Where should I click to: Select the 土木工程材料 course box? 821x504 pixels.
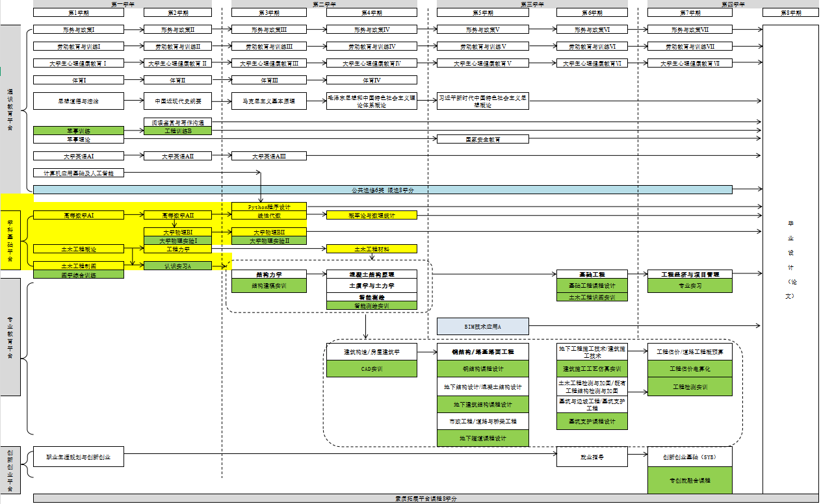coord(371,249)
